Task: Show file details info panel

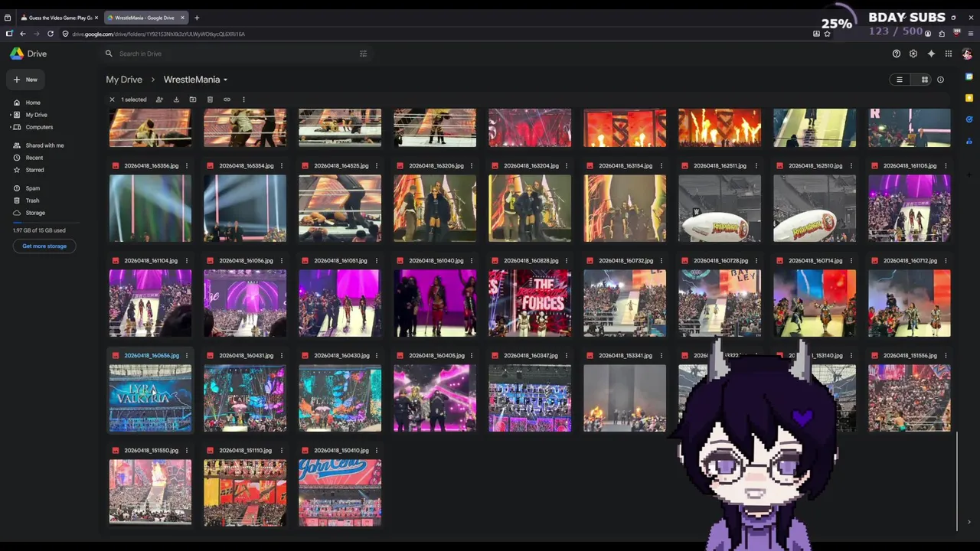Action: point(941,80)
